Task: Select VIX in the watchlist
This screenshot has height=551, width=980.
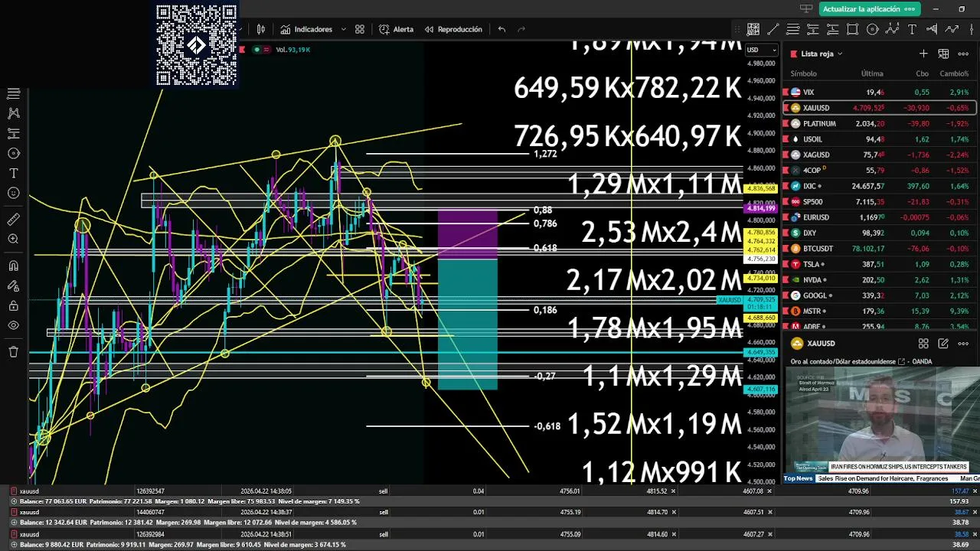Action: tap(879, 92)
